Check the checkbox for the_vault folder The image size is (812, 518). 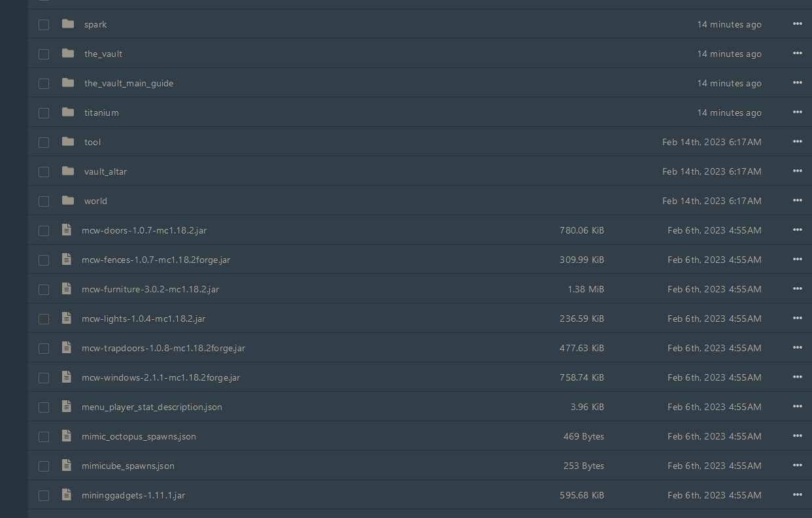tap(44, 54)
